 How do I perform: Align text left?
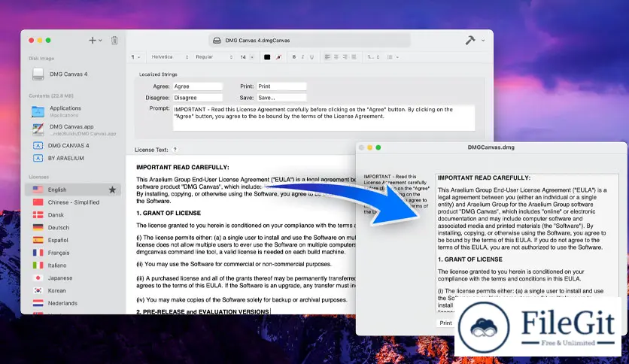pos(327,57)
